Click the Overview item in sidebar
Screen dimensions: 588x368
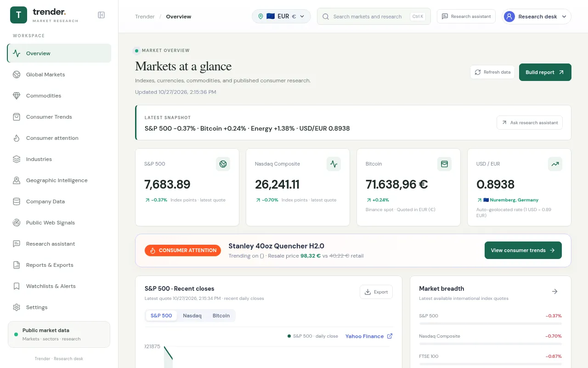[59, 53]
